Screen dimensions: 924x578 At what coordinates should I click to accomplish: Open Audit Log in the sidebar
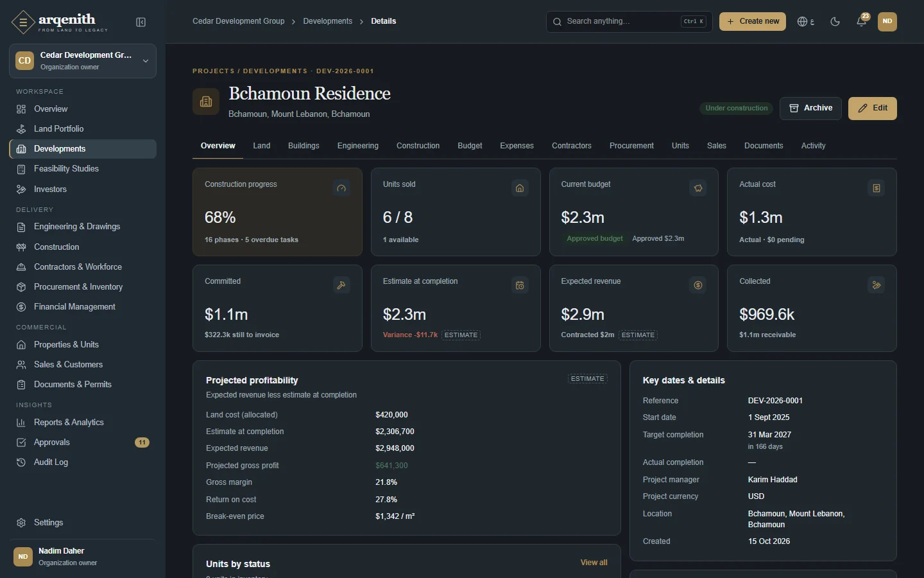(x=83, y=462)
